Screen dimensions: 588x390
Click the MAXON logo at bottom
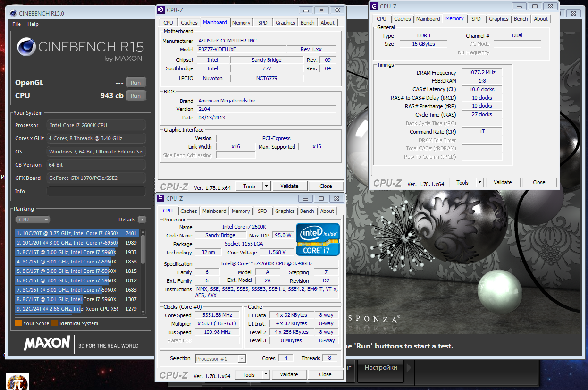pyautogui.click(x=47, y=344)
